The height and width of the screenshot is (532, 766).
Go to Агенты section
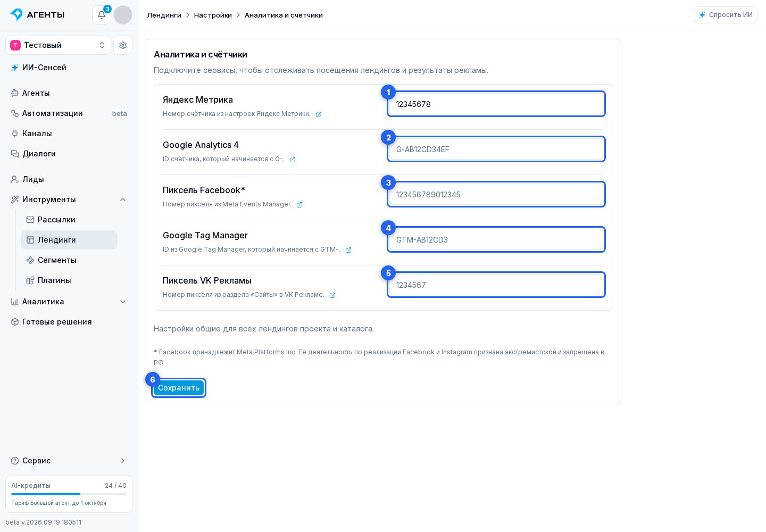(69, 93)
